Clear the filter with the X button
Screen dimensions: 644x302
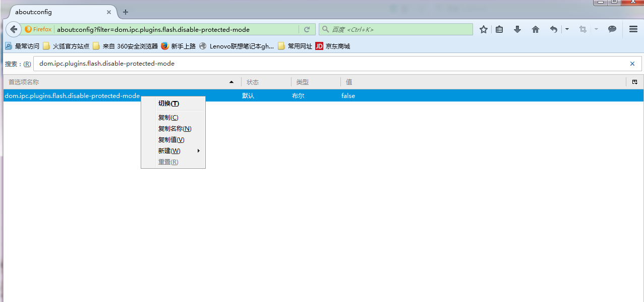pos(632,64)
